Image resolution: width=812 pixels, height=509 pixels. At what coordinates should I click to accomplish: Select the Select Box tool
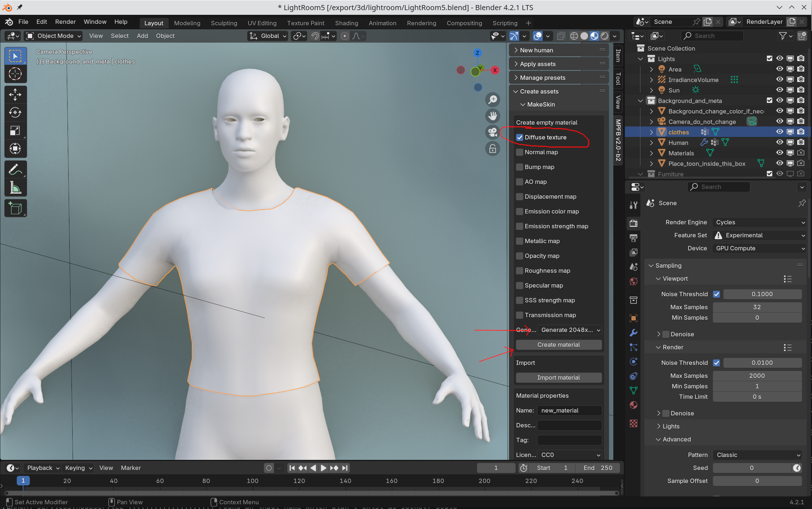(x=15, y=56)
